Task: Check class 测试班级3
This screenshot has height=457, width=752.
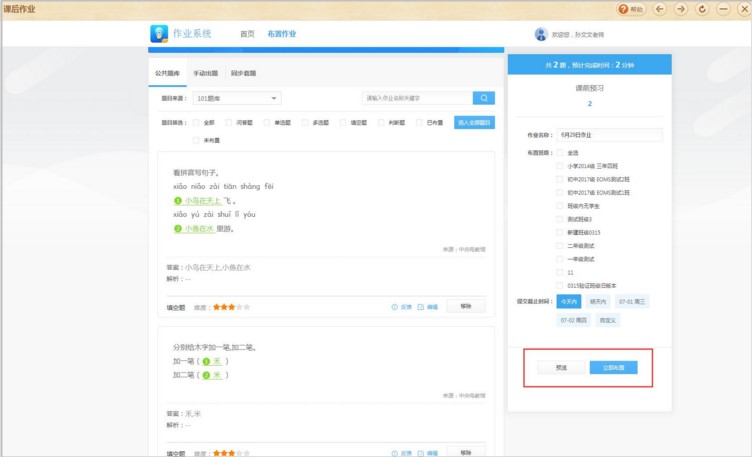Action: tap(559, 219)
